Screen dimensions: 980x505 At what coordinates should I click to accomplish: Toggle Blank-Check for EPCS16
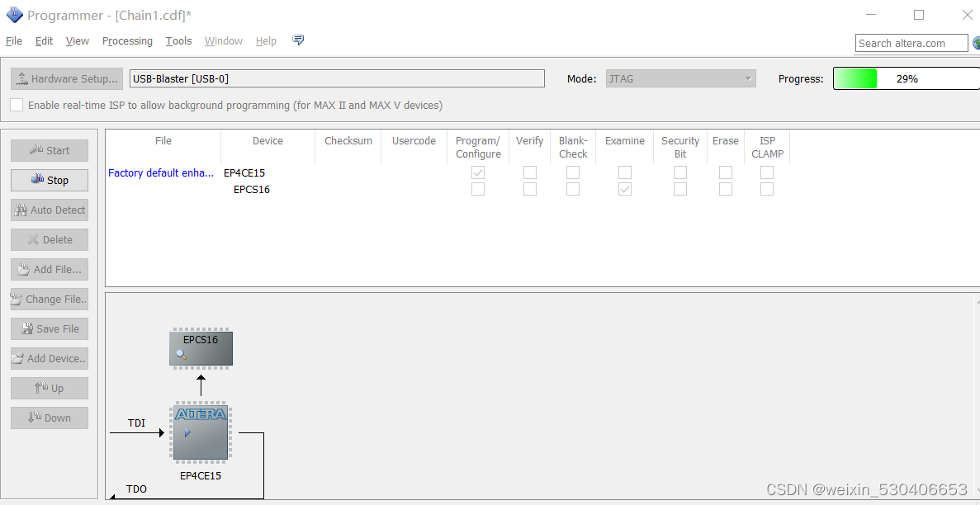(x=573, y=189)
